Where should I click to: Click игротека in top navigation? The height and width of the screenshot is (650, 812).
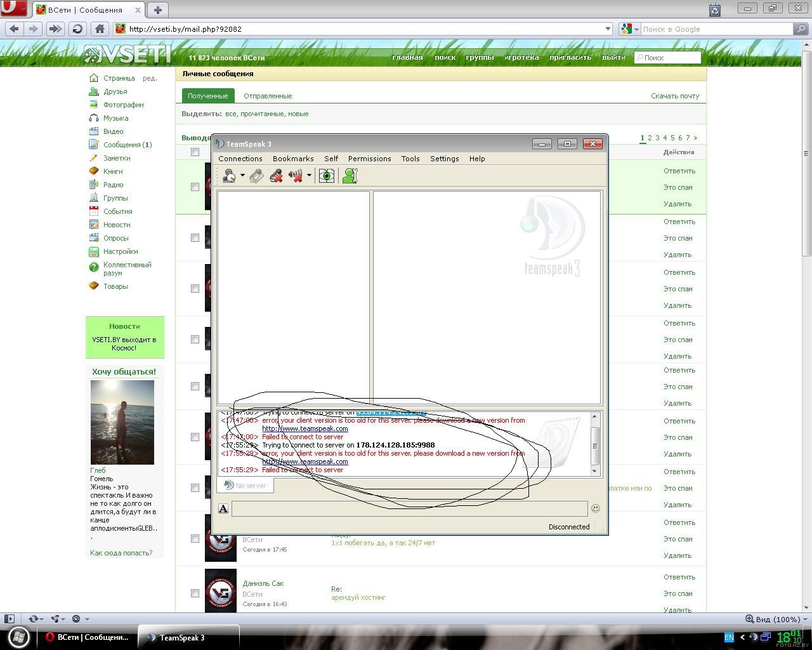point(521,57)
